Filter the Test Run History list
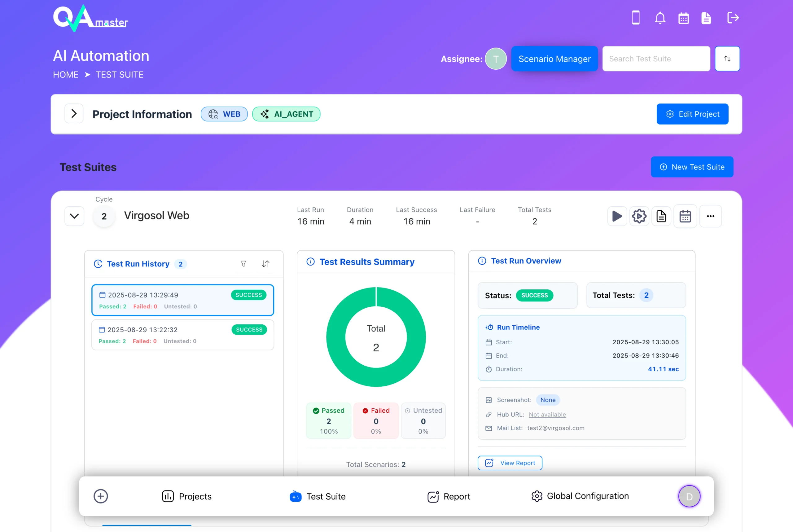 [x=243, y=264]
